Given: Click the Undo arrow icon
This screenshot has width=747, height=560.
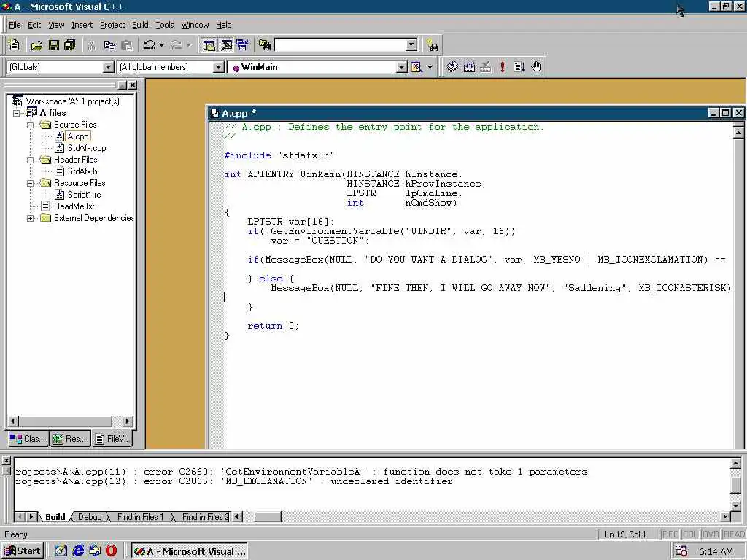Looking at the screenshot, I should coord(149,45).
